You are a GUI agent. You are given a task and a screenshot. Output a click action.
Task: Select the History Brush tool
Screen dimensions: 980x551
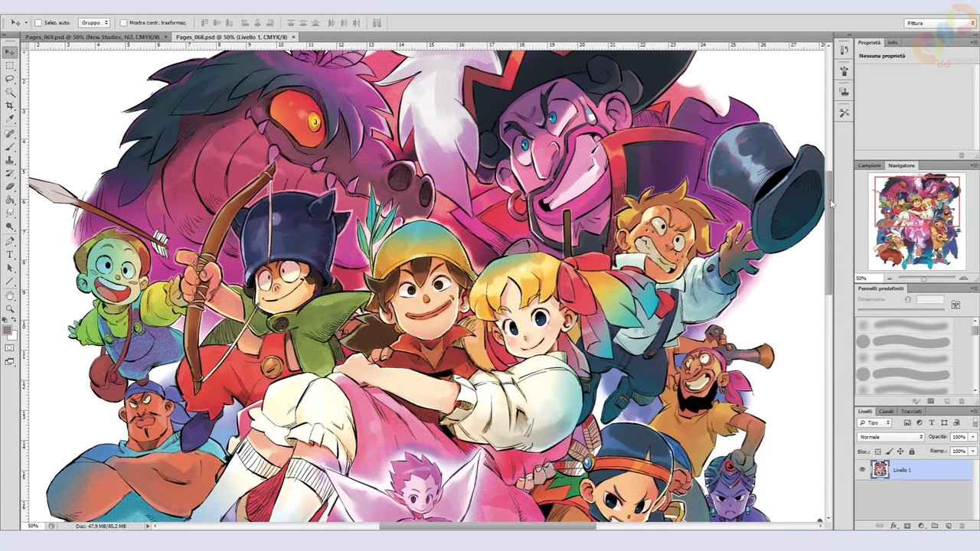pos(9,173)
